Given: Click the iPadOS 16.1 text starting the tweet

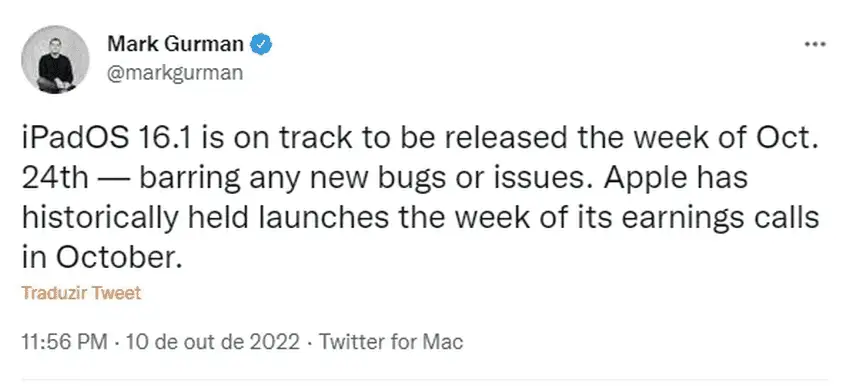Looking at the screenshot, I should pyautogui.click(x=112, y=140).
